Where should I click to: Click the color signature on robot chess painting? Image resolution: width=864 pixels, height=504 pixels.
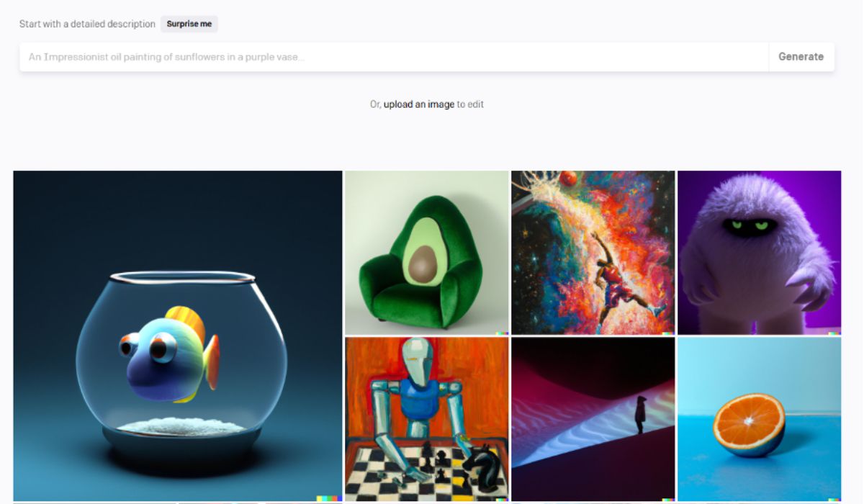(503, 499)
